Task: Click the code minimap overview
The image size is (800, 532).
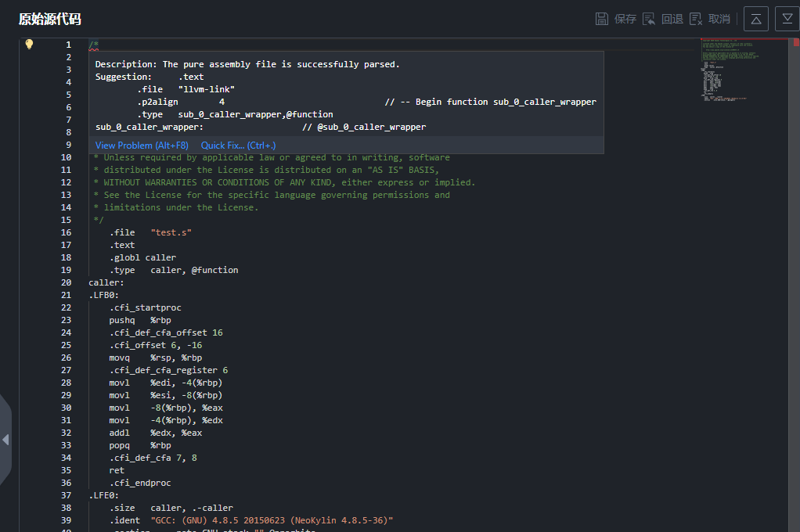Action: [730, 70]
